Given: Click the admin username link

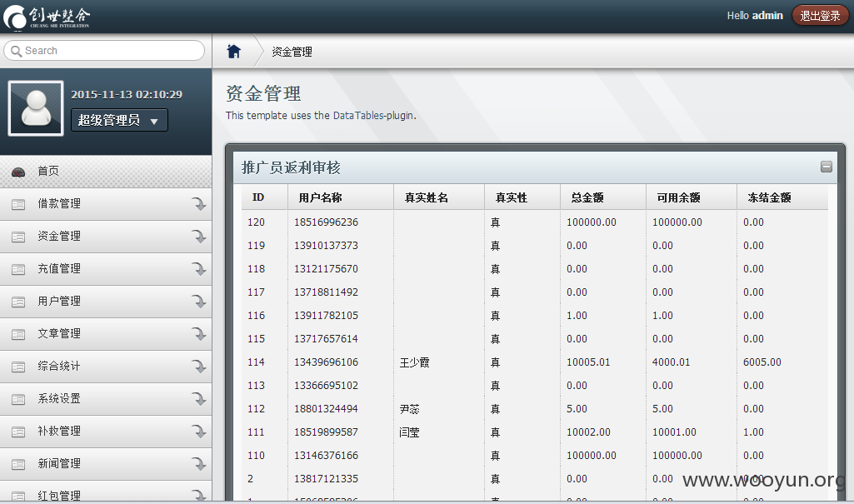Looking at the screenshot, I should pyautogui.click(x=767, y=15).
